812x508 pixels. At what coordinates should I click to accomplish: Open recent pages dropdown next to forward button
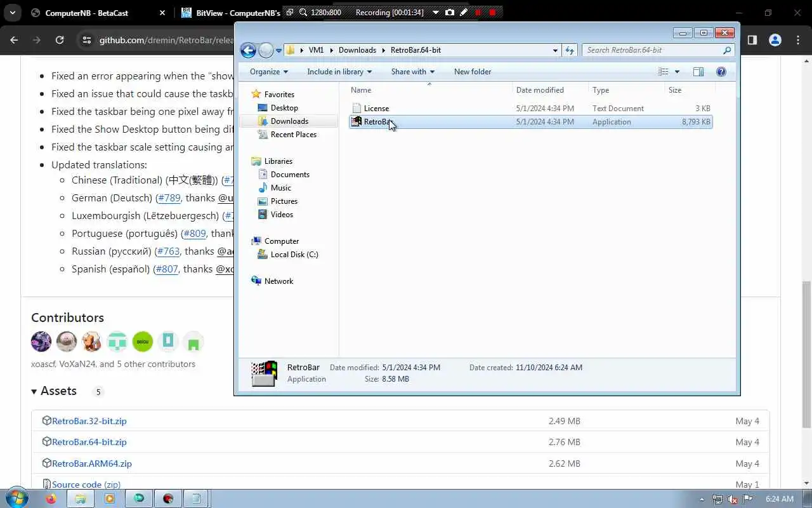click(x=278, y=51)
